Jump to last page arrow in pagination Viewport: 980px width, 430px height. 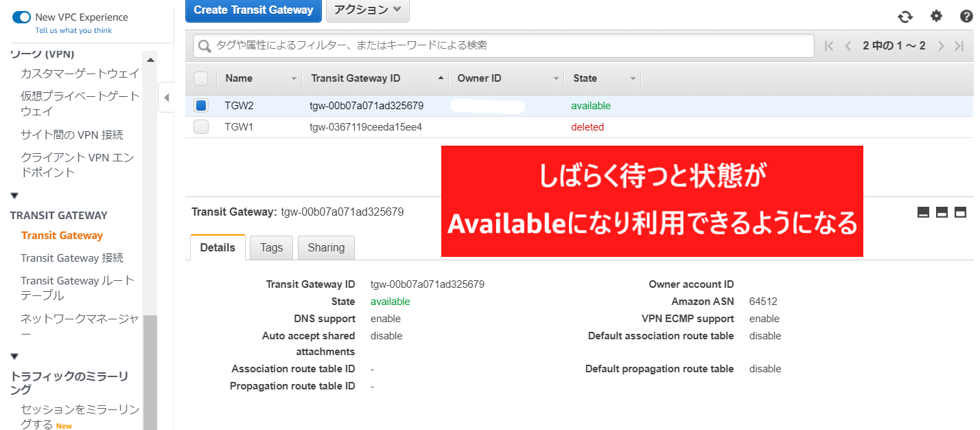959,46
